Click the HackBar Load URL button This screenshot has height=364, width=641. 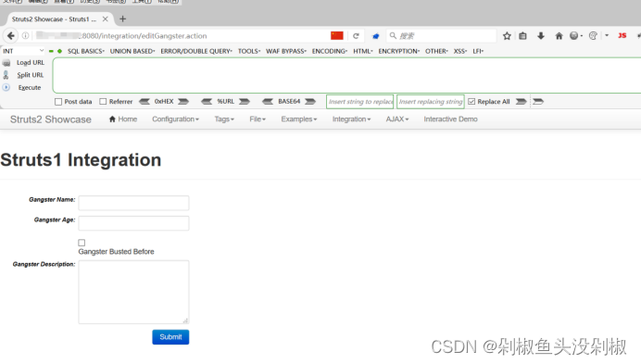30,63
